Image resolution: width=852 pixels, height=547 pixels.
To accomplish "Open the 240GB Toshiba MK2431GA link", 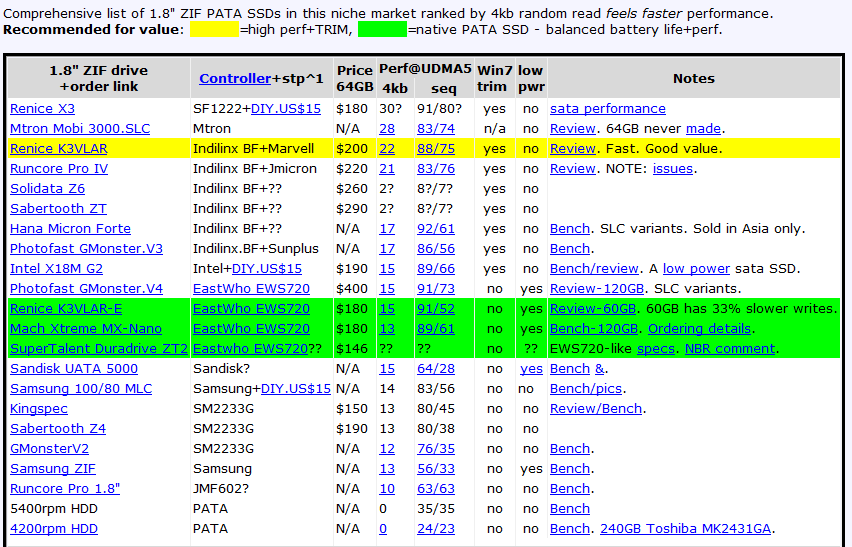I will tap(685, 529).
